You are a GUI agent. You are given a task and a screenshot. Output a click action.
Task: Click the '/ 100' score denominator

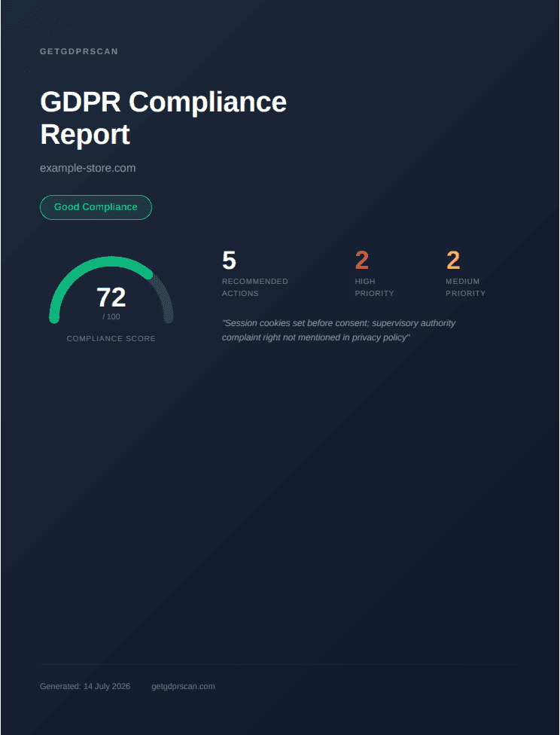(111, 317)
